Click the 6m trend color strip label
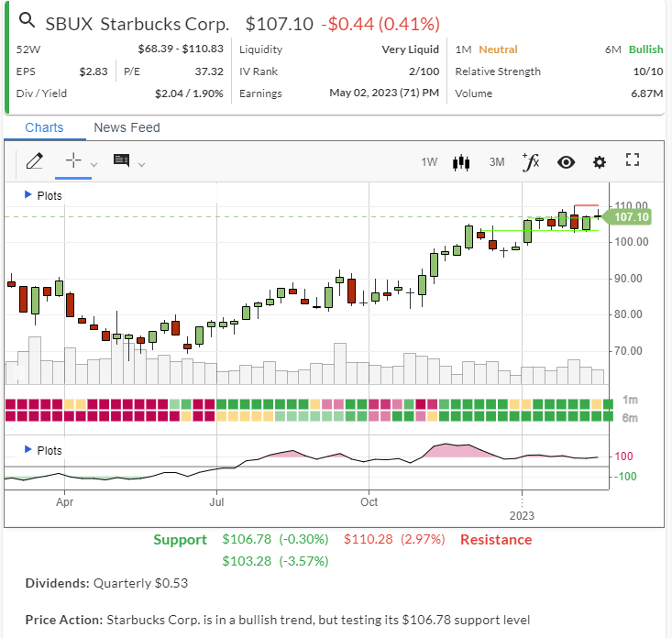 pos(630,418)
